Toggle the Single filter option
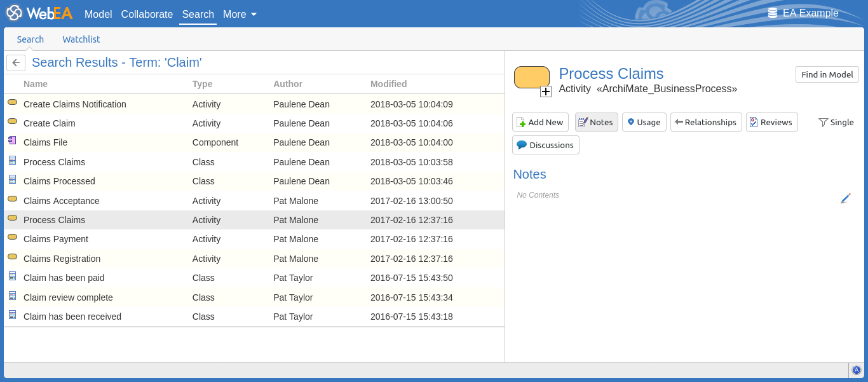 (x=836, y=122)
